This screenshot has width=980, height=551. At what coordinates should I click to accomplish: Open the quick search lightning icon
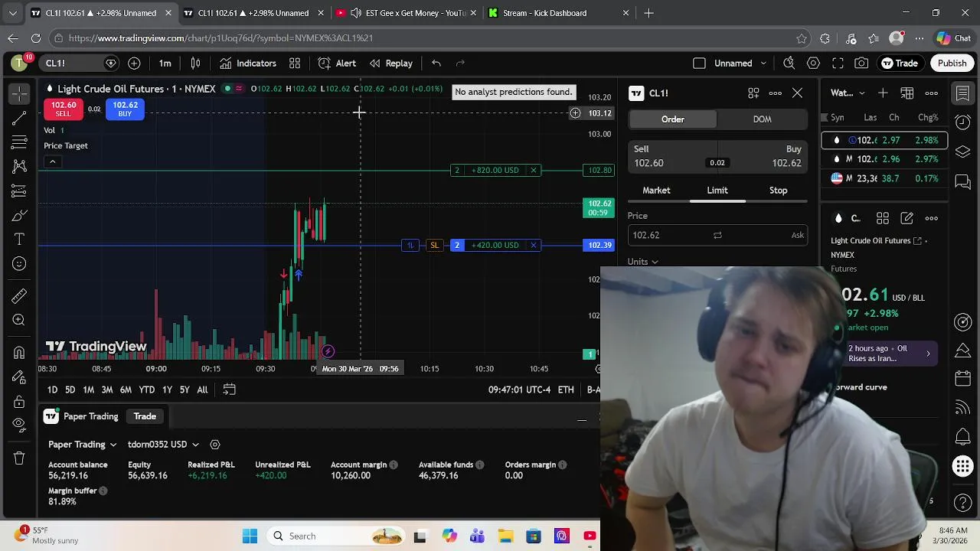(x=789, y=64)
